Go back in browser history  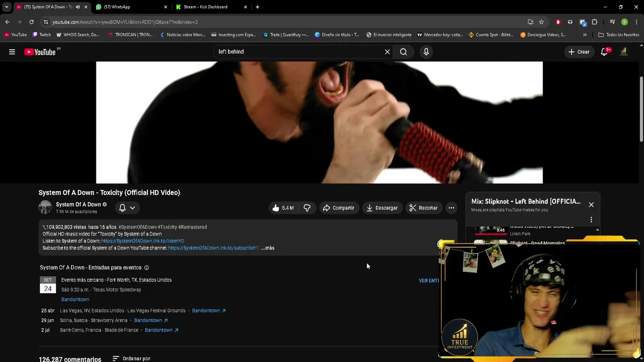(x=7, y=22)
